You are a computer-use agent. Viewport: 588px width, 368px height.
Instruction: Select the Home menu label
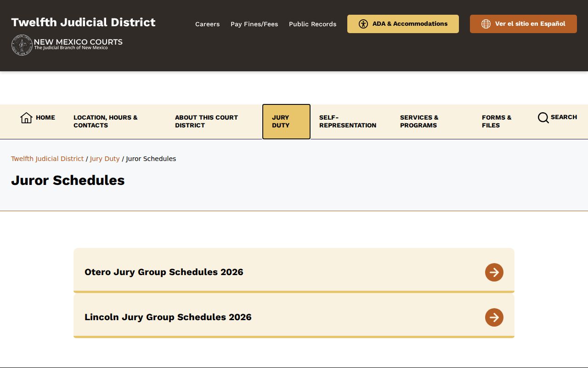45,117
